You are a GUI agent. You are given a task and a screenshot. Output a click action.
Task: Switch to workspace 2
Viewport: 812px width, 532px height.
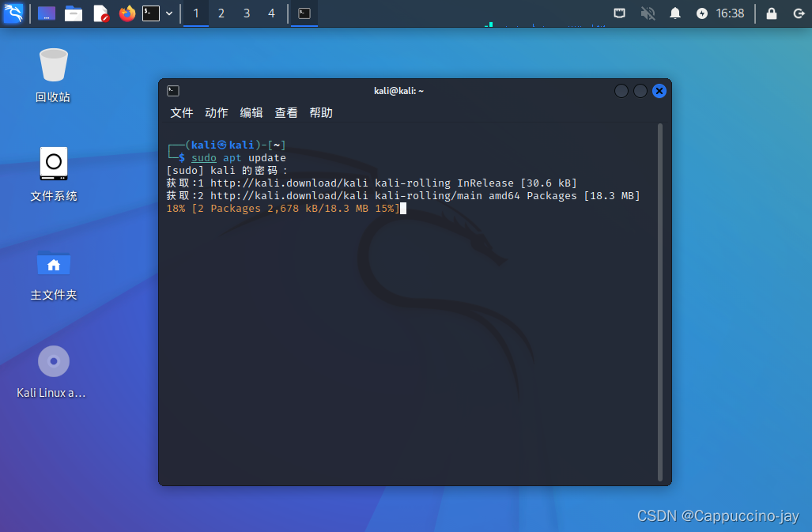point(221,13)
